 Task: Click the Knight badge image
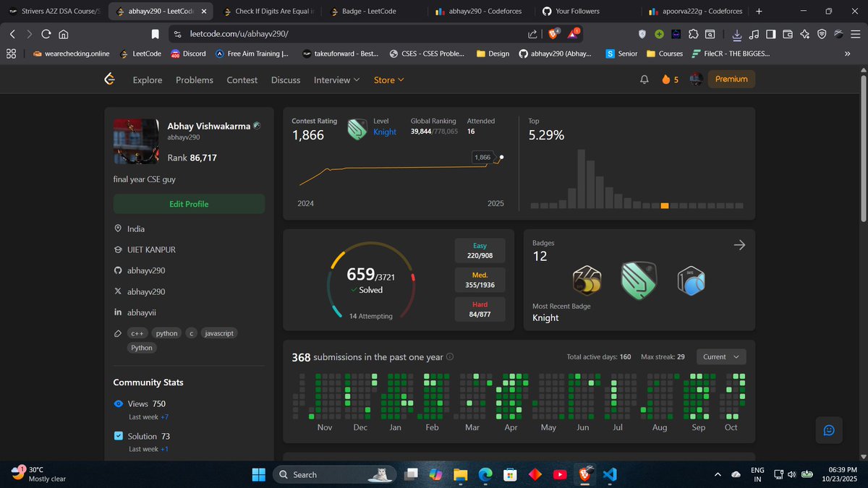click(x=638, y=281)
